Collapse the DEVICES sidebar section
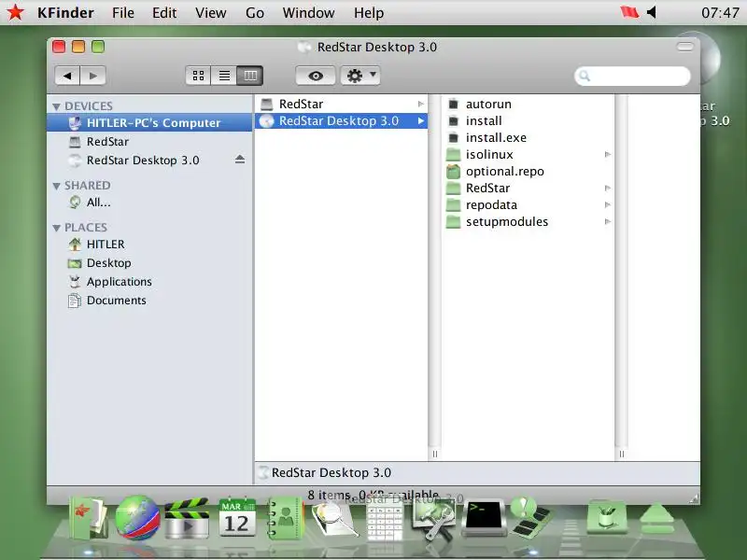The width and height of the screenshot is (747, 560). pos(57,106)
